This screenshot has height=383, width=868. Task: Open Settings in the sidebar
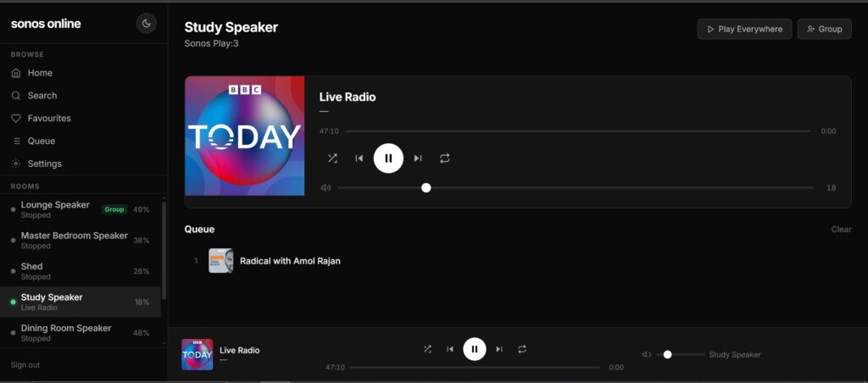(84, 164)
